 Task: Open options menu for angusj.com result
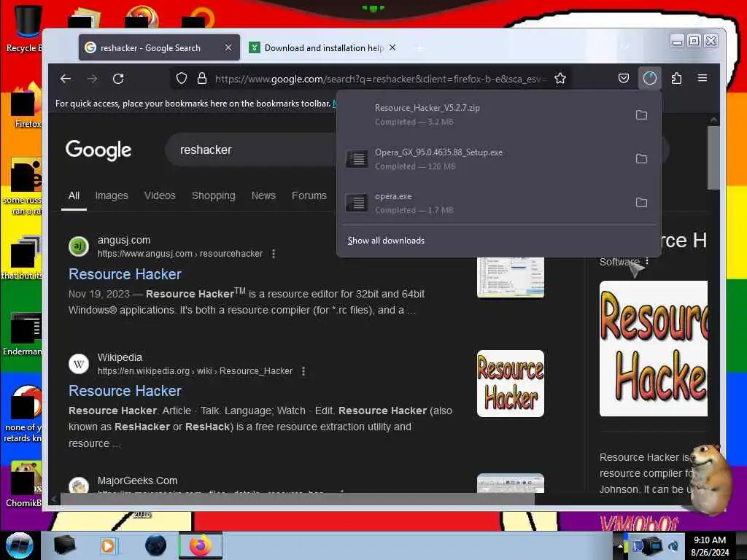pyautogui.click(x=274, y=254)
